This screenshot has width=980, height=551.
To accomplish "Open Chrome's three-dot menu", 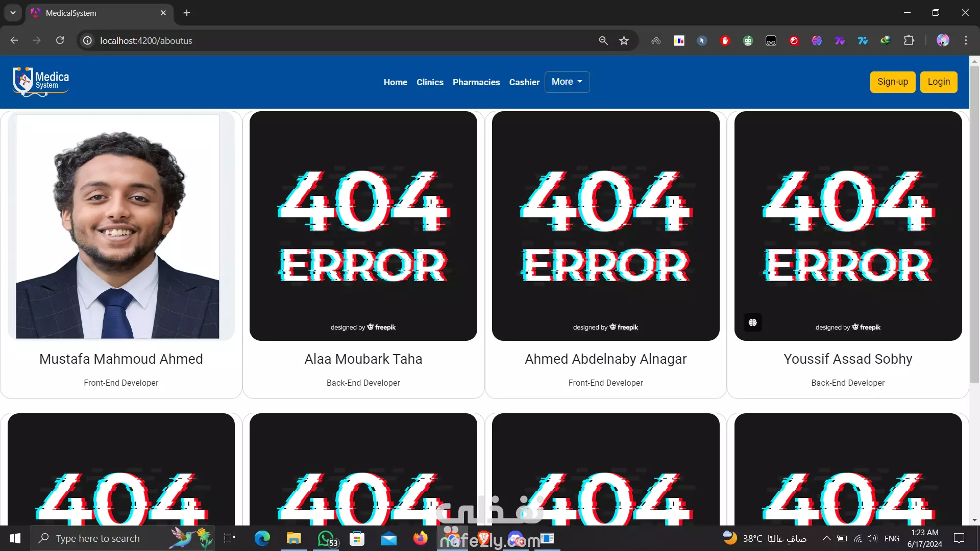I will [966, 40].
